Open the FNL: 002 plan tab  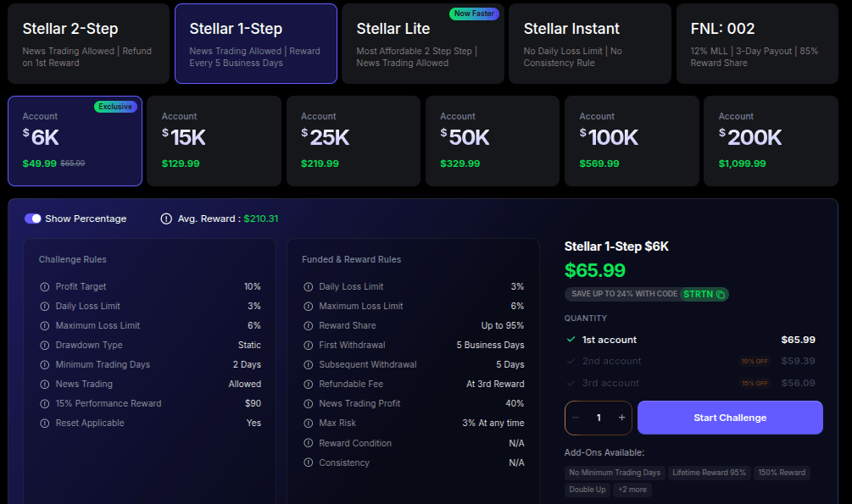[x=757, y=44]
